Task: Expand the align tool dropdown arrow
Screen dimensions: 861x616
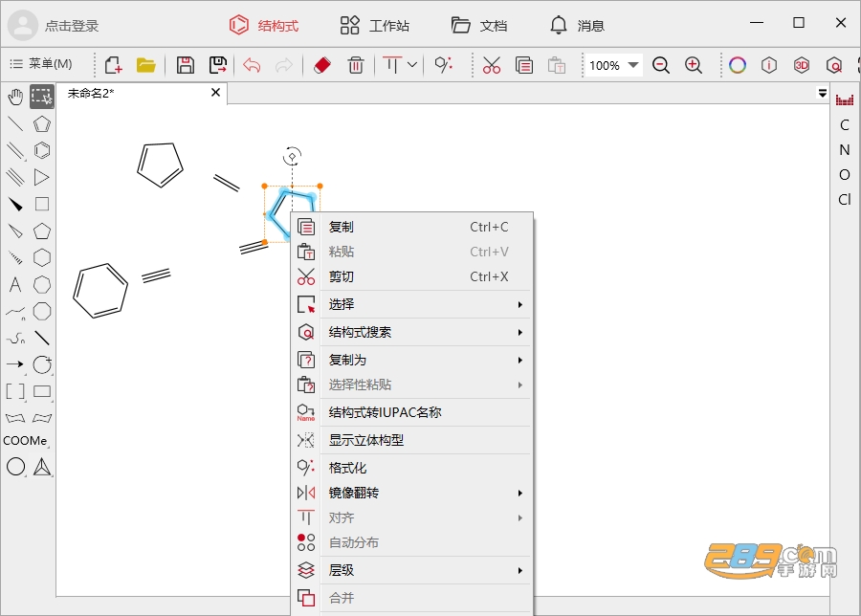Action: (x=412, y=65)
